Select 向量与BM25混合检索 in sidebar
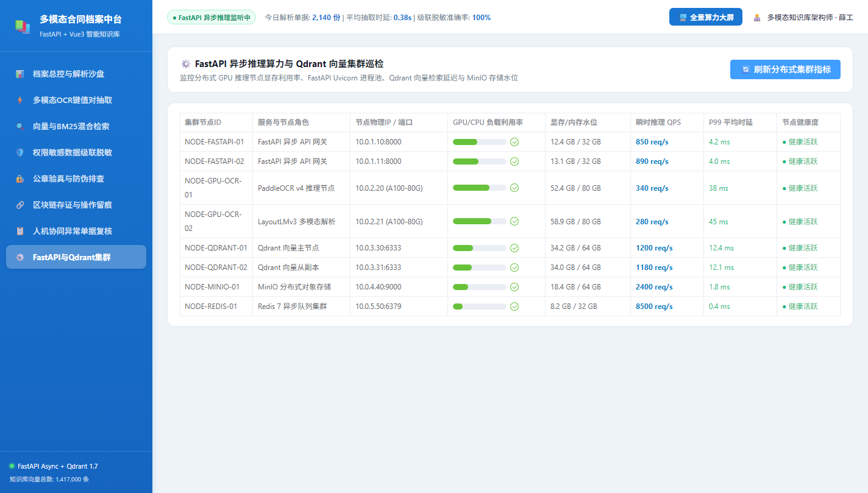The height and width of the screenshot is (493, 868). click(x=76, y=127)
